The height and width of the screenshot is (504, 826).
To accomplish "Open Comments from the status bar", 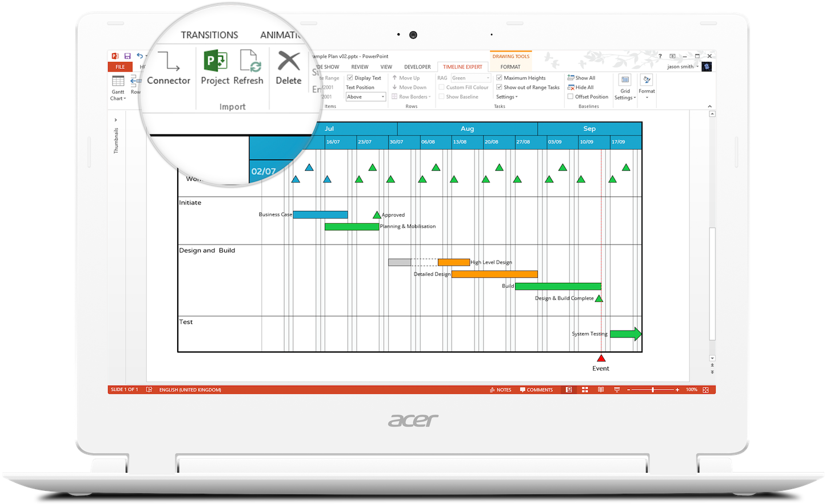I will click(x=536, y=390).
